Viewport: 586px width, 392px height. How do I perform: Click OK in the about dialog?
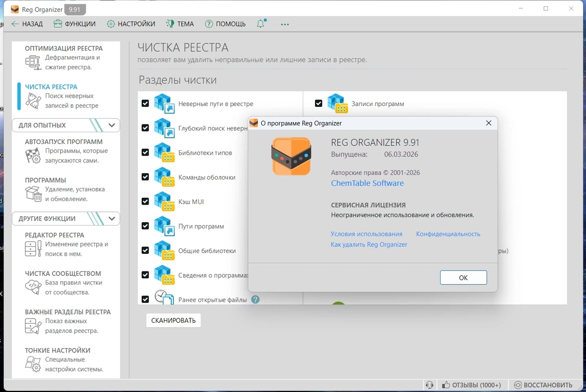[463, 277]
